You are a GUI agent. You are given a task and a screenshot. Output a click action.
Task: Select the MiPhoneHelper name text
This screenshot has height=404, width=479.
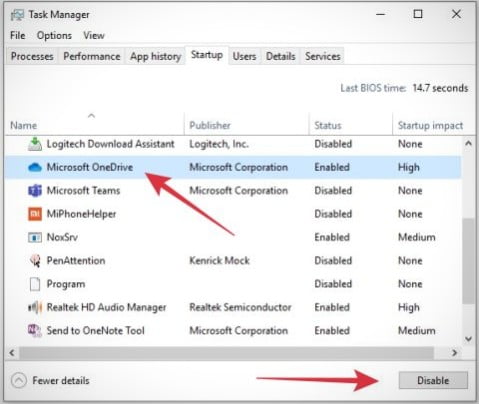pos(81,214)
